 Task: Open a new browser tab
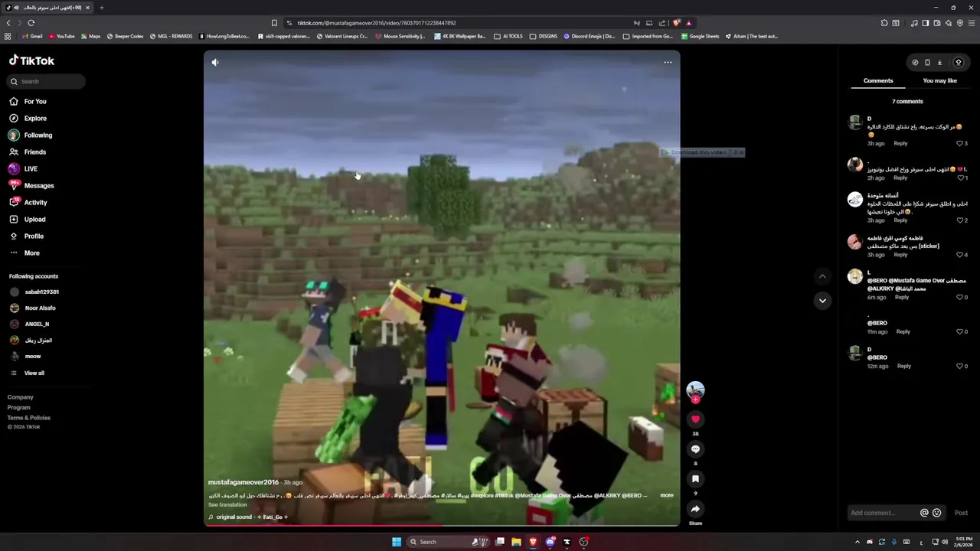[x=101, y=8]
